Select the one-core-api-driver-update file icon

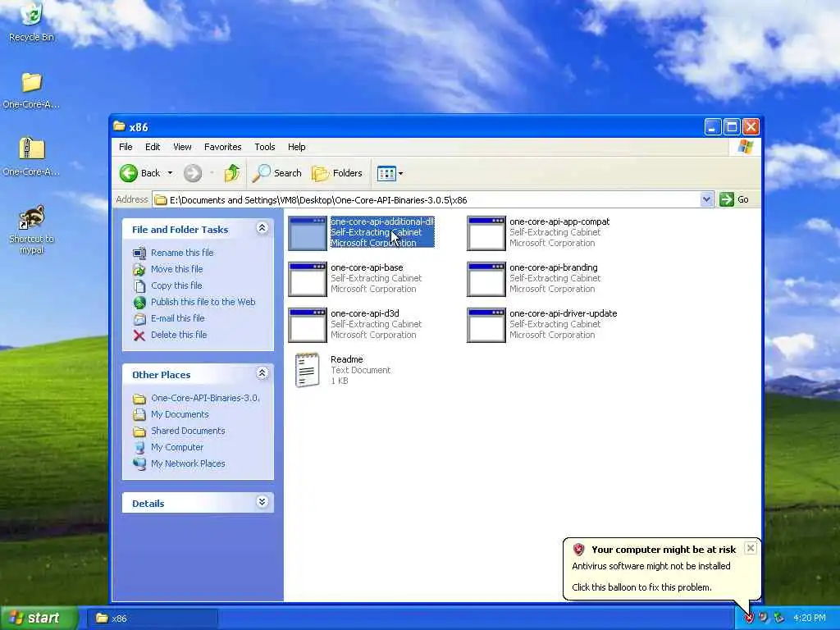[486, 325]
